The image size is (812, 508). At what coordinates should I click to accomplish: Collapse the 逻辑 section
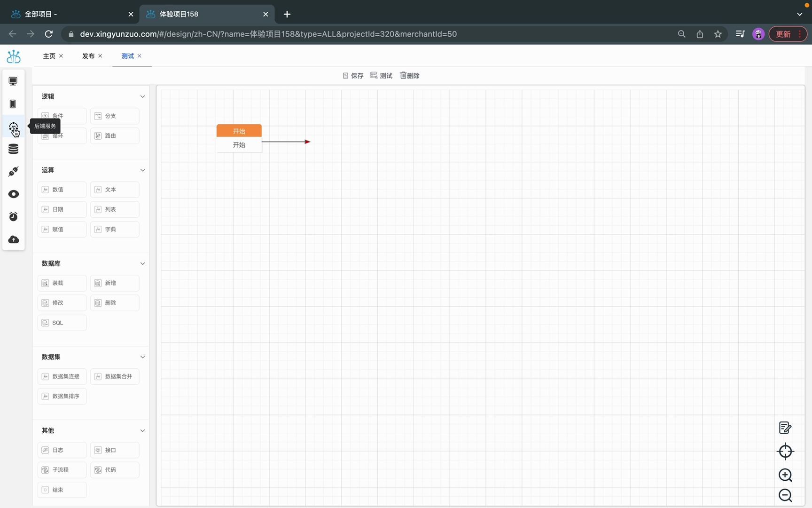click(143, 96)
